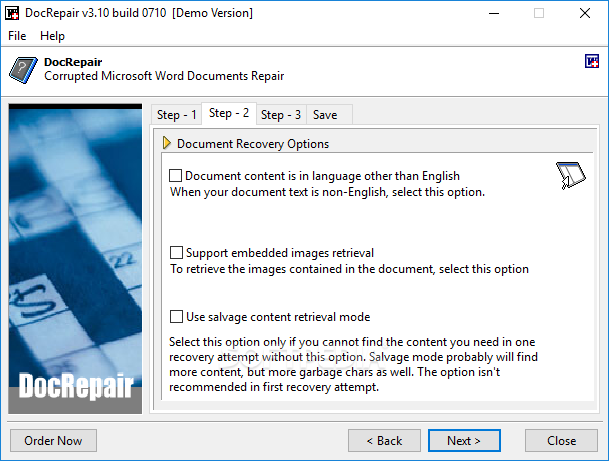Open the Help menu

coord(52,36)
